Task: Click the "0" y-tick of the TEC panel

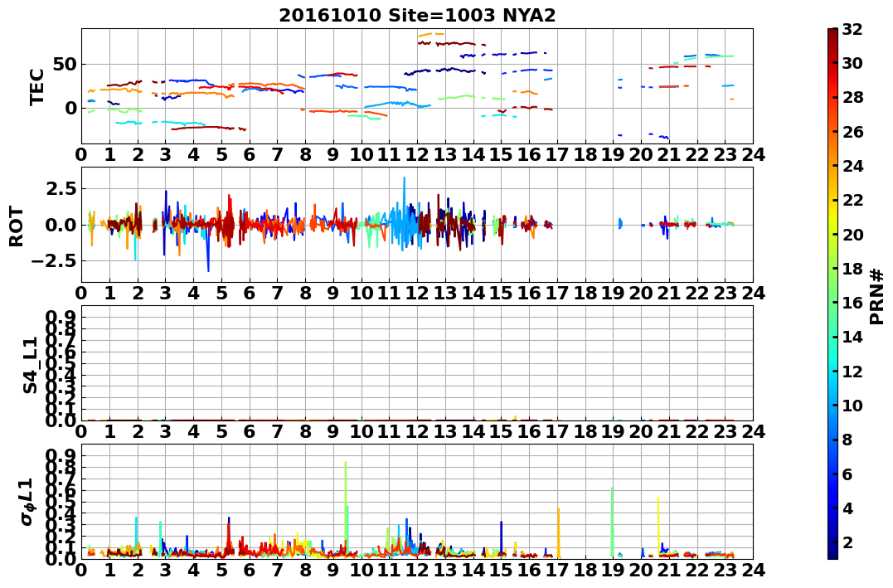Action: tap(70, 108)
